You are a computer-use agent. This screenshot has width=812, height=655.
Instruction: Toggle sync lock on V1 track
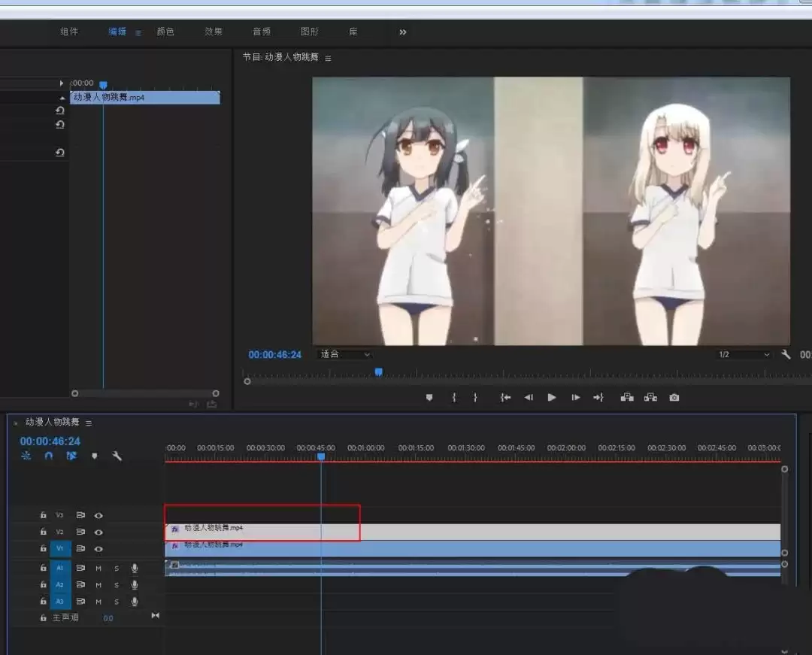(x=80, y=548)
